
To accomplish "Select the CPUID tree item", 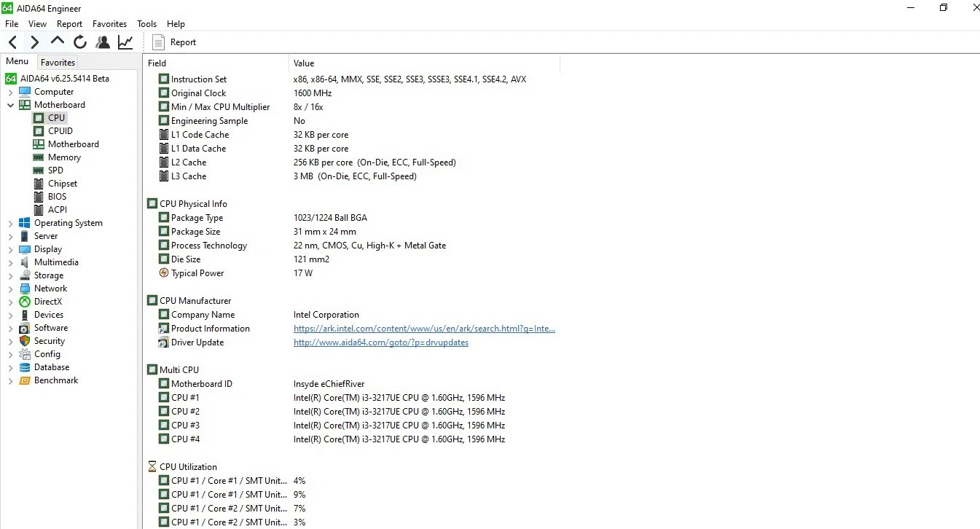I will tap(60, 131).
